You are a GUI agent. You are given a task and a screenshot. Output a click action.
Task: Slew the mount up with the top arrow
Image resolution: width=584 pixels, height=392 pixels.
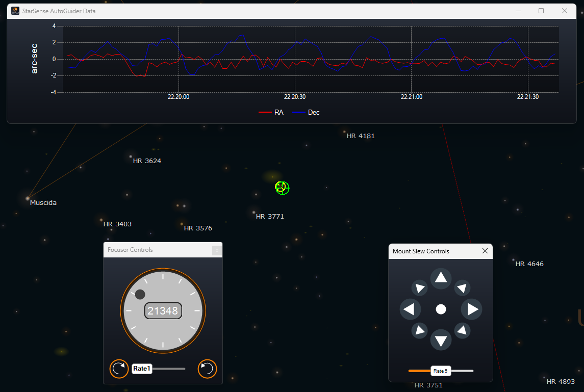441,278
